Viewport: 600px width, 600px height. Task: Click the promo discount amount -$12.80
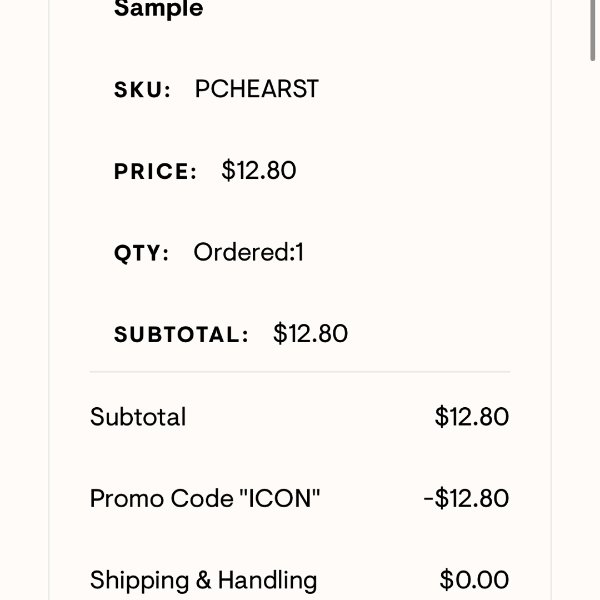(x=466, y=498)
